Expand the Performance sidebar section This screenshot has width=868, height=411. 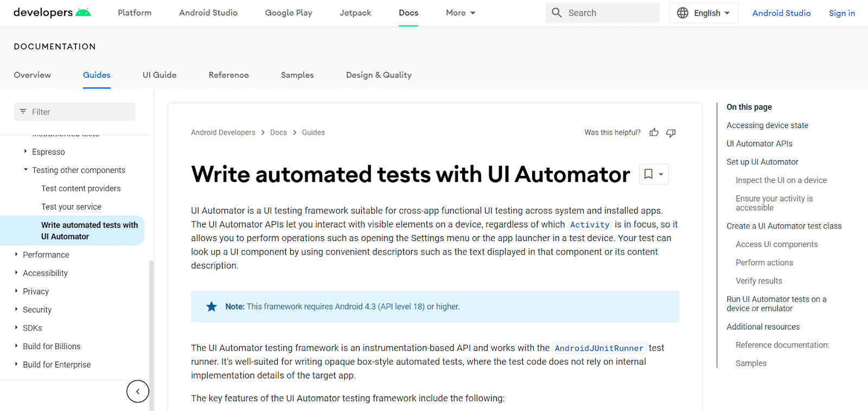tap(16, 254)
